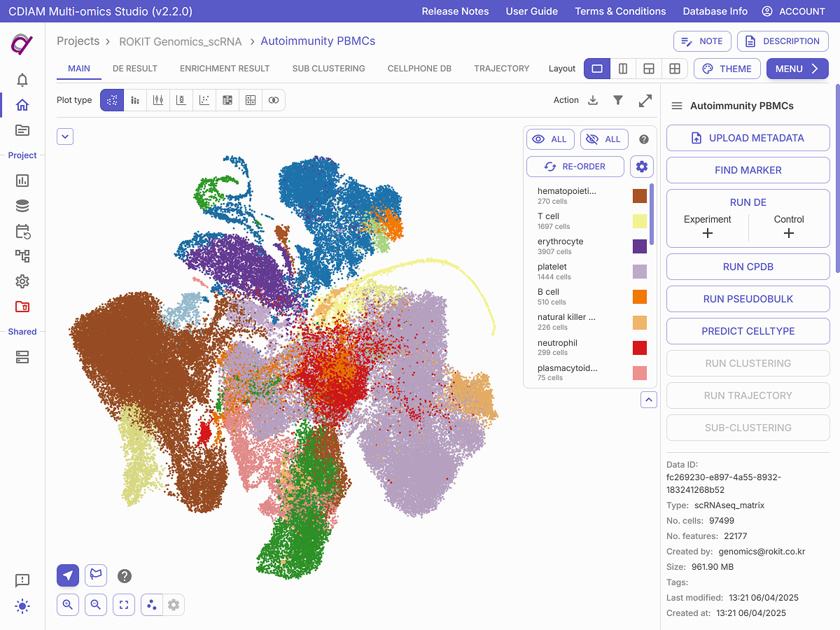Activate the pointer navigation tool
The height and width of the screenshot is (630, 840).
pos(68,575)
